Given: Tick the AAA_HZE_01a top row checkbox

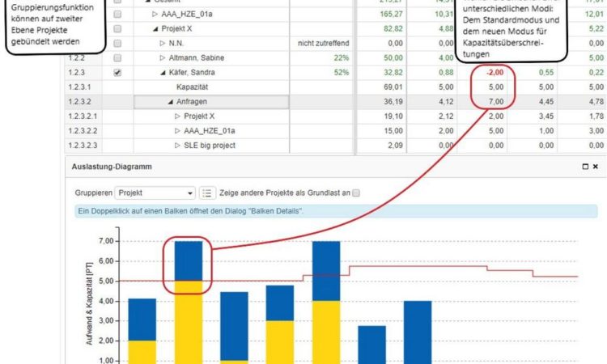Looking at the screenshot, I should click(117, 14).
